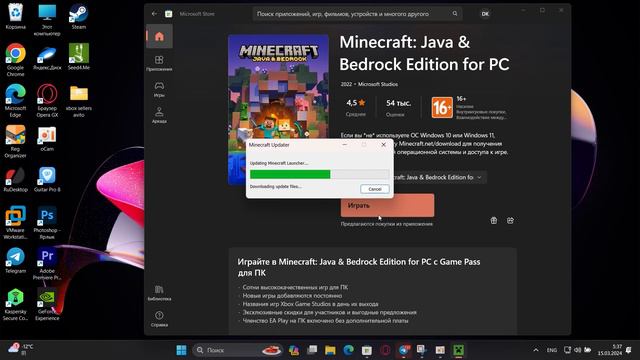This screenshot has width=640, height=360.
Task: Expand the Minecraft edition dropdown
Action: [x=479, y=177]
